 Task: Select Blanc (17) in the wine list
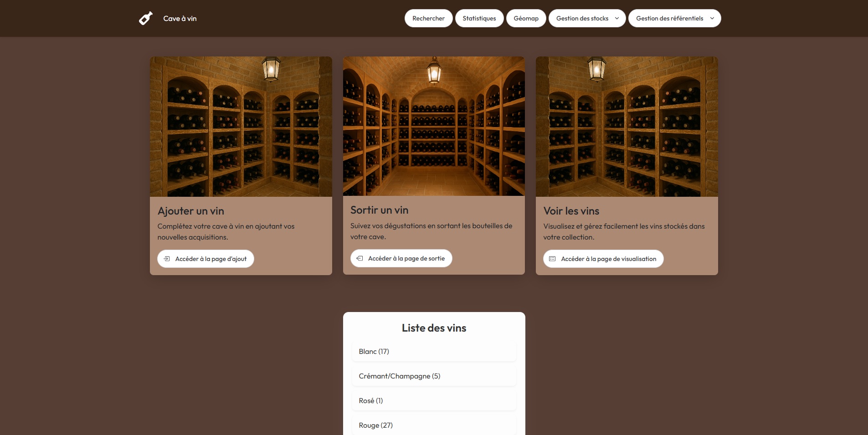point(434,351)
